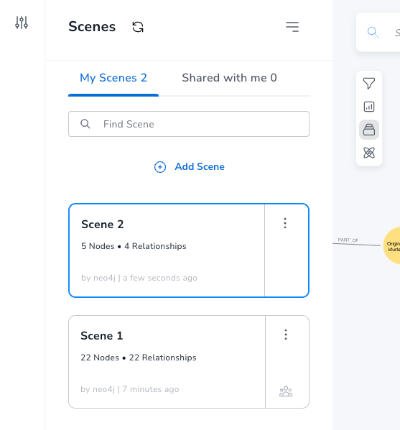The image size is (400, 430).
Task: Open the Filter funnel tool
Action: click(x=369, y=83)
